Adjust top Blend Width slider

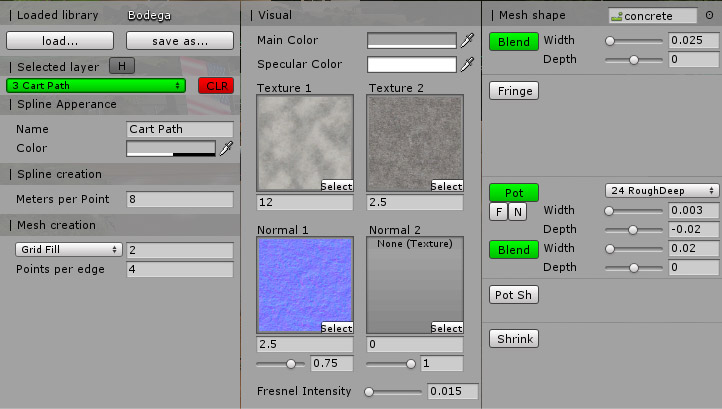point(634,41)
